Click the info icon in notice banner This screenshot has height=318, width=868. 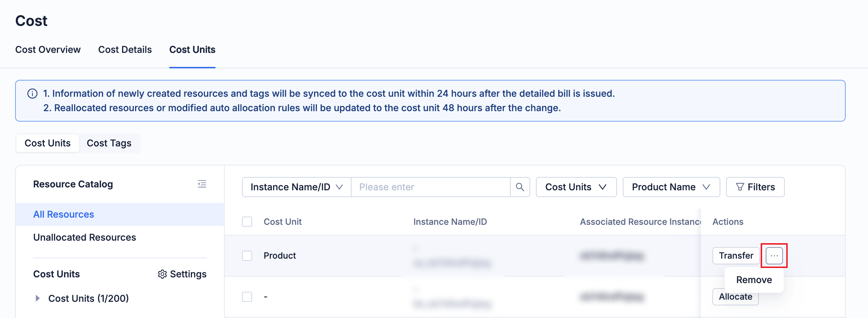pyautogui.click(x=32, y=94)
